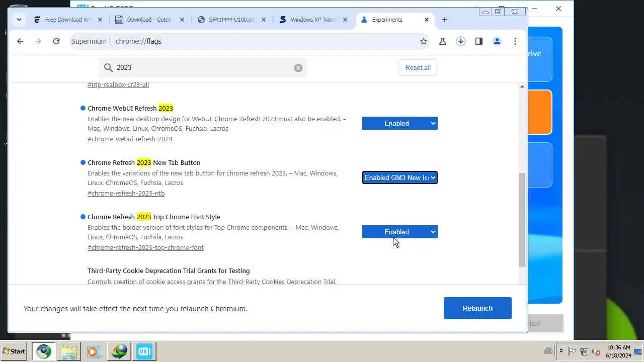
Task: Open the profile avatar icon
Action: click(x=497, y=41)
